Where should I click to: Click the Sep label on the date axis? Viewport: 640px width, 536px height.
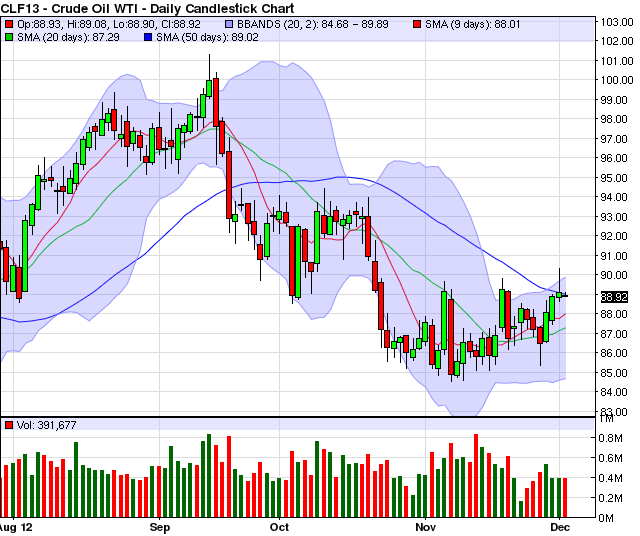(160, 527)
